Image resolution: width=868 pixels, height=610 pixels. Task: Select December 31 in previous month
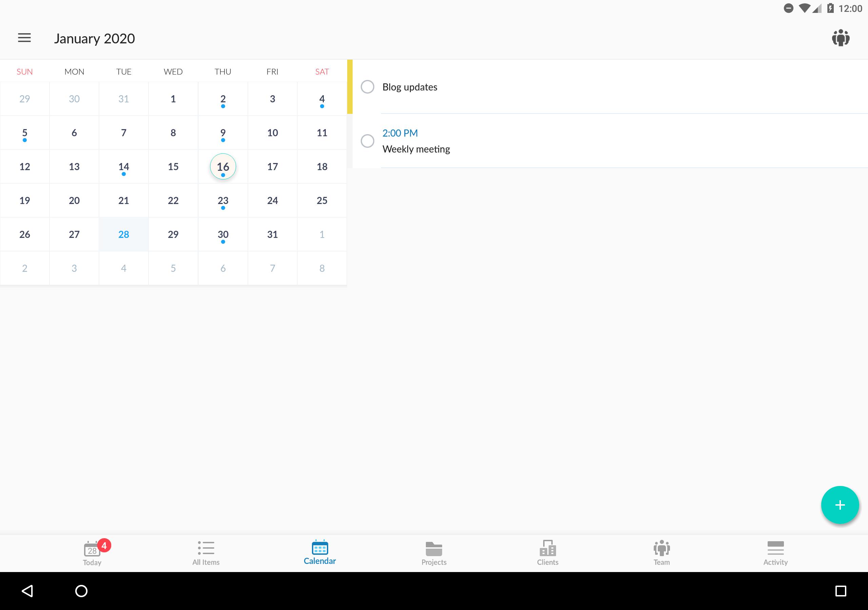(x=124, y=99)
